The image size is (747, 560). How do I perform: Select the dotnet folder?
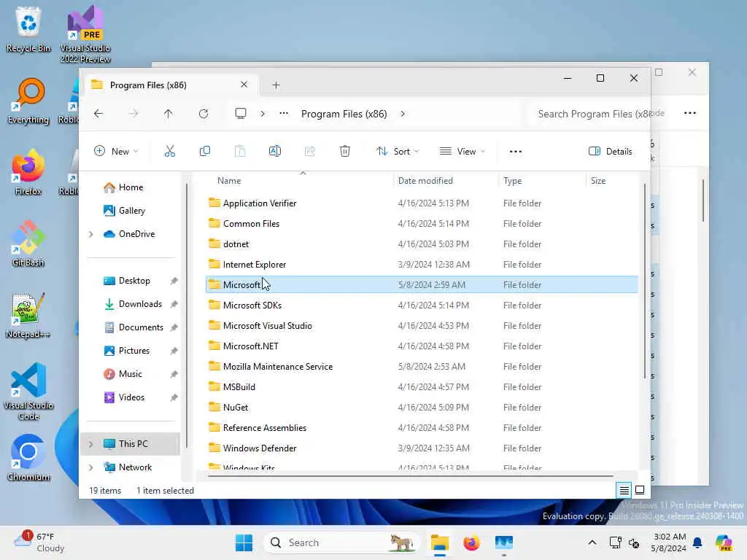(422, 244)
